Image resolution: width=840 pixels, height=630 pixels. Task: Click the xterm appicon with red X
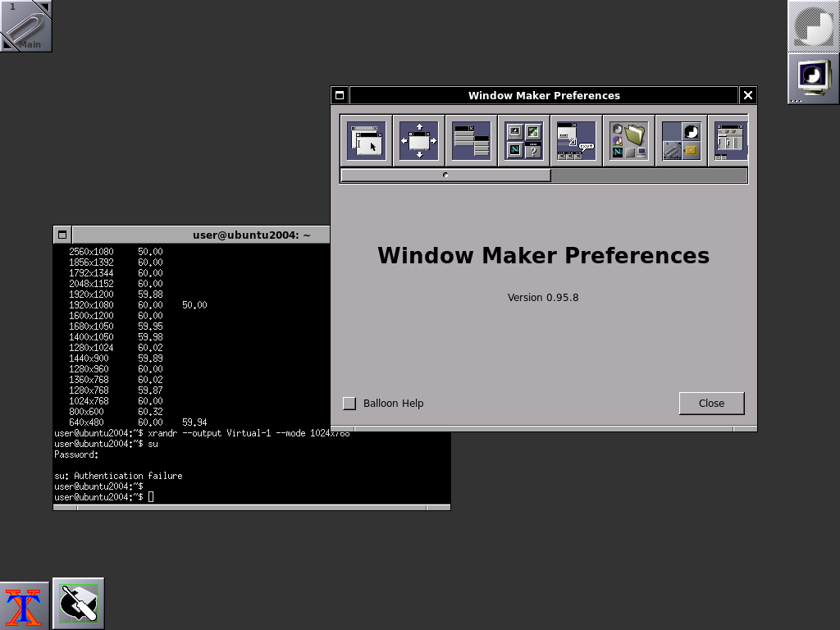point(24,607)
